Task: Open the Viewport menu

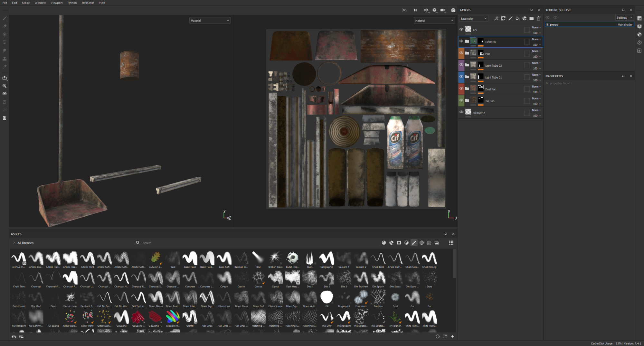Action: click(x=57, y=3)
